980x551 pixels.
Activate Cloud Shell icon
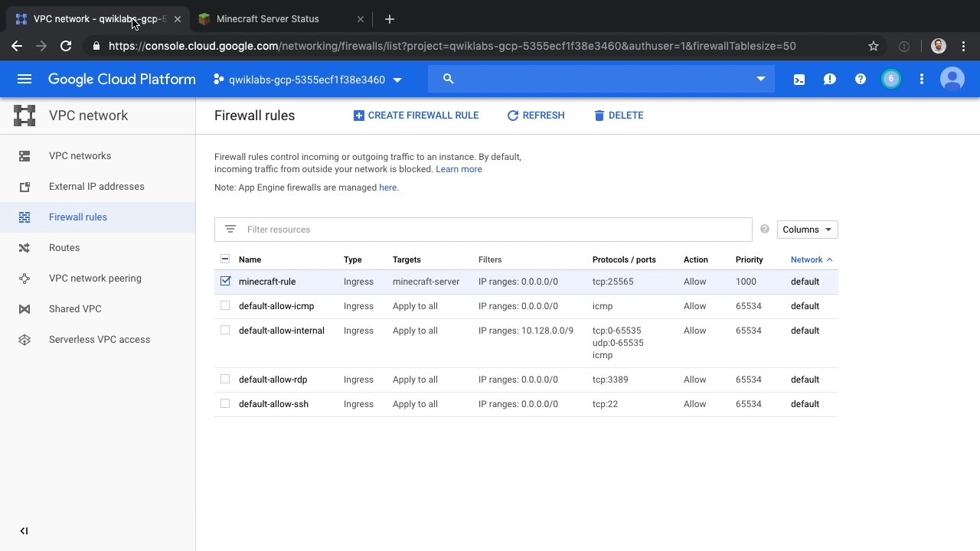pos(799,79)
